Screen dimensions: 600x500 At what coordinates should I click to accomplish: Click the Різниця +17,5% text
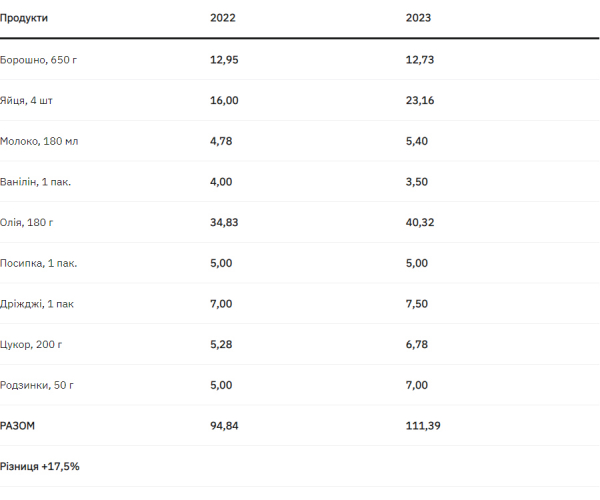tap(40, 466)
